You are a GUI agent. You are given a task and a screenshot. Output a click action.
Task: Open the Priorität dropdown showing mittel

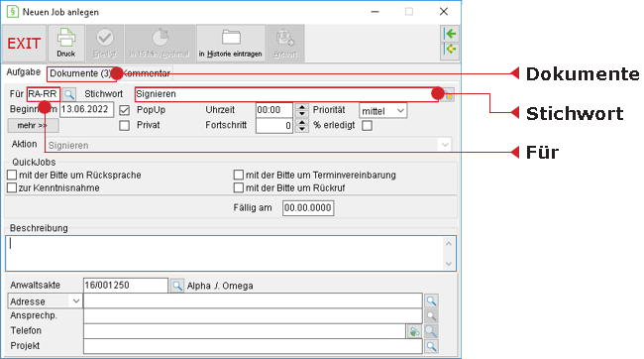pos(382,111)
